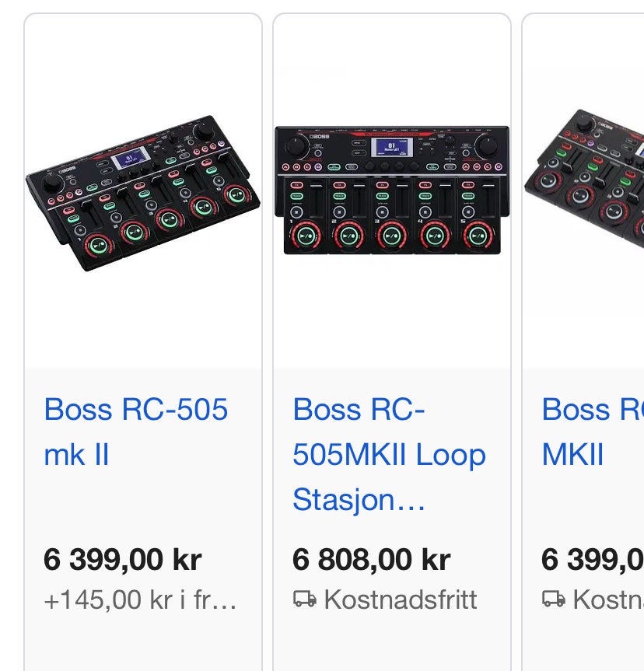Open the cut-off third "Boss R… MKII" title link
This screenshot has width=644, height=671.
[593, 432]
